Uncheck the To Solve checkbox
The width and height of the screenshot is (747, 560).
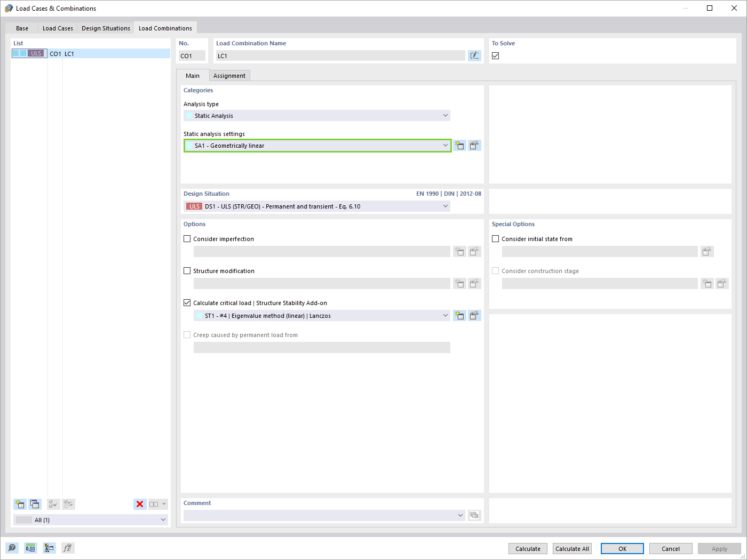pyautogui.click(x=495, y=55)
